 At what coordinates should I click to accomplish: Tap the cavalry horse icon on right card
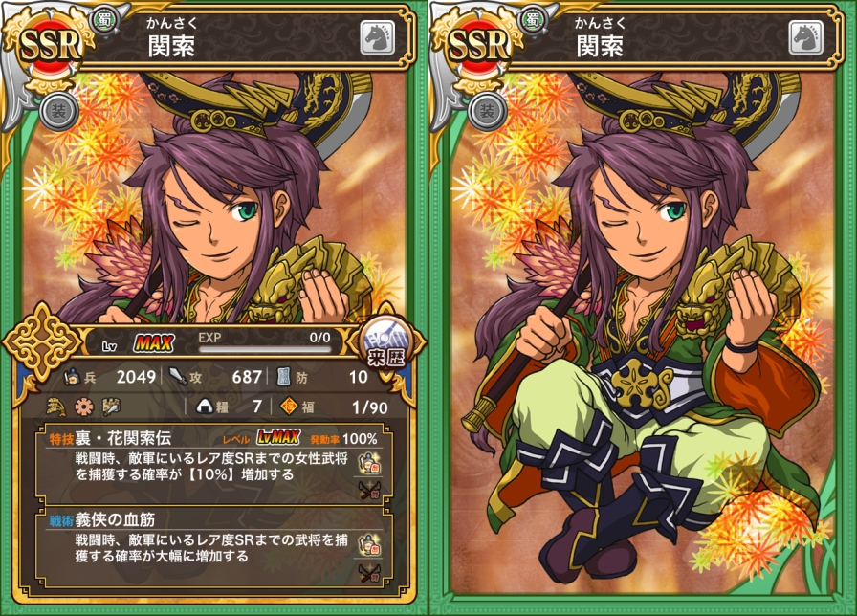pyautogui.click(x=806, y=37)
